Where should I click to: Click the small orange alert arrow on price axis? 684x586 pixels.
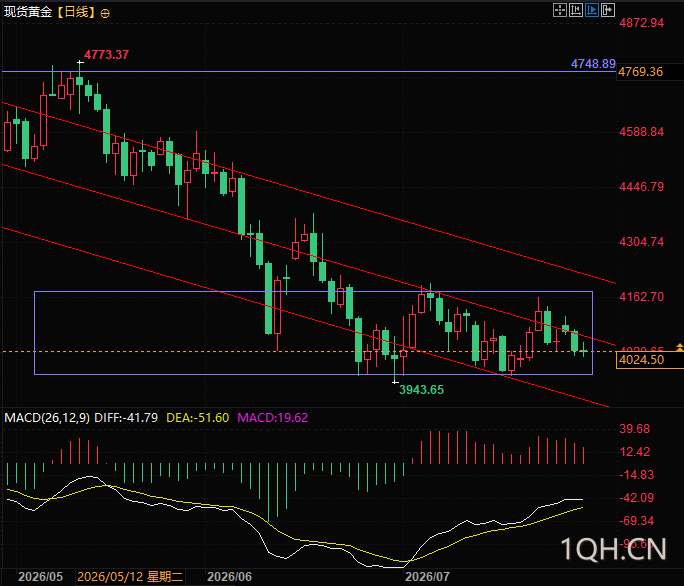(x=680, y=347)
